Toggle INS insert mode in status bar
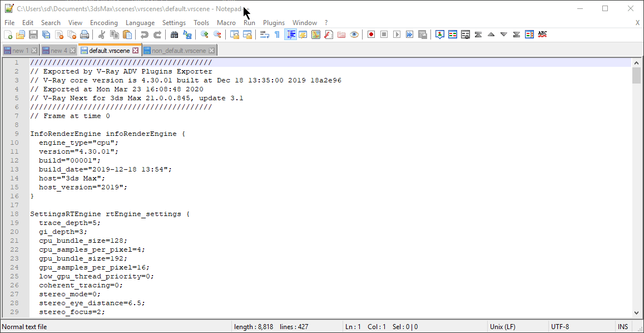644x333 pixels. (623, 327)
